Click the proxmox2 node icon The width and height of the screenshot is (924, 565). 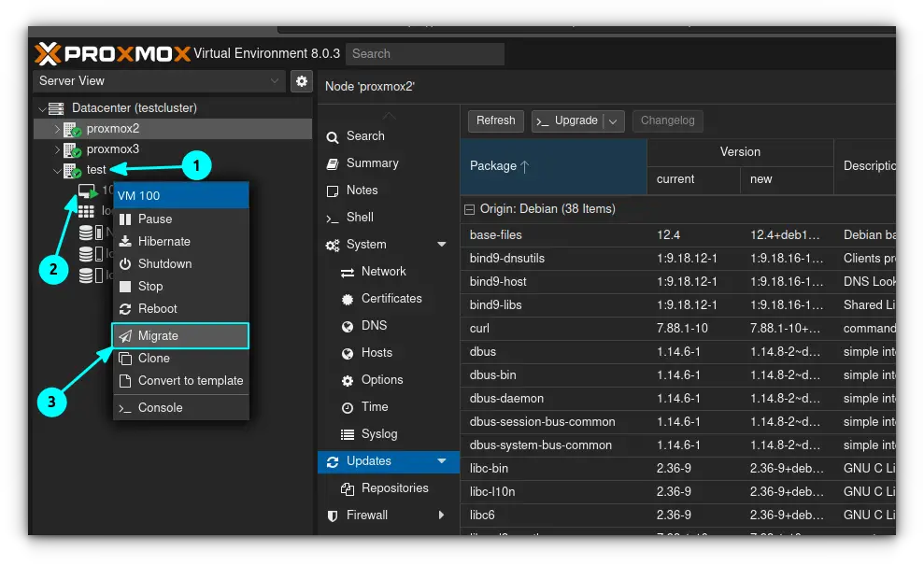pos(72,129)
